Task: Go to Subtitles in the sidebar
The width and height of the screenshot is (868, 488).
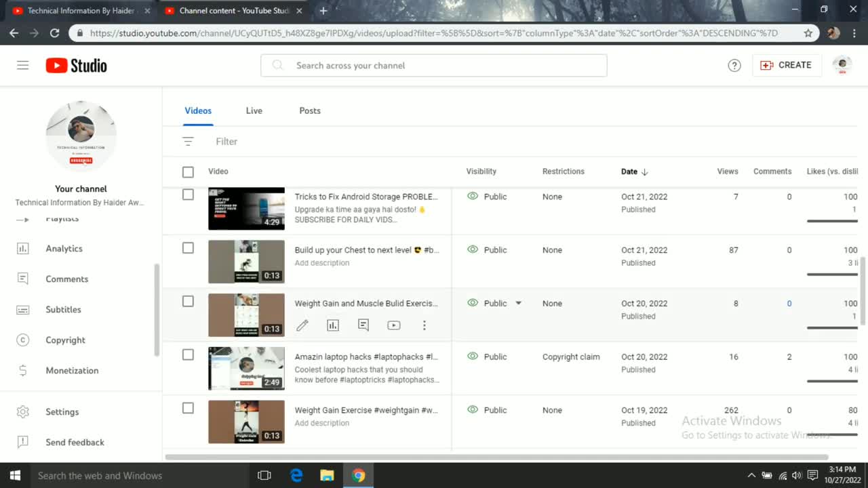Action: (x=64, y=310)
